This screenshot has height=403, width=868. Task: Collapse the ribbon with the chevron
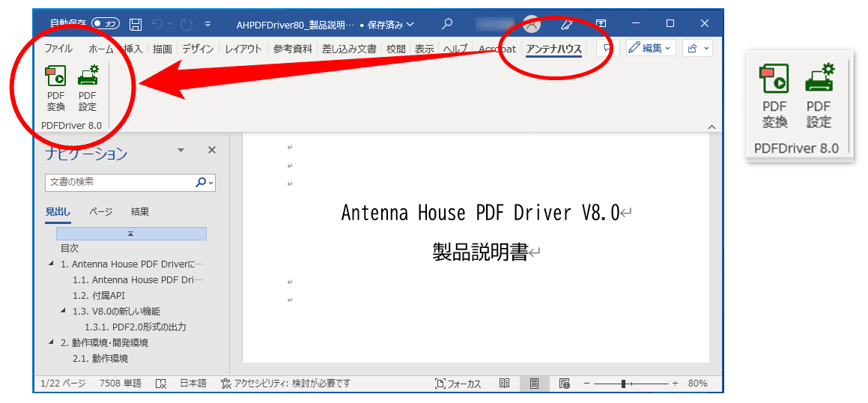pyautogui.click(x=711, y=127)
